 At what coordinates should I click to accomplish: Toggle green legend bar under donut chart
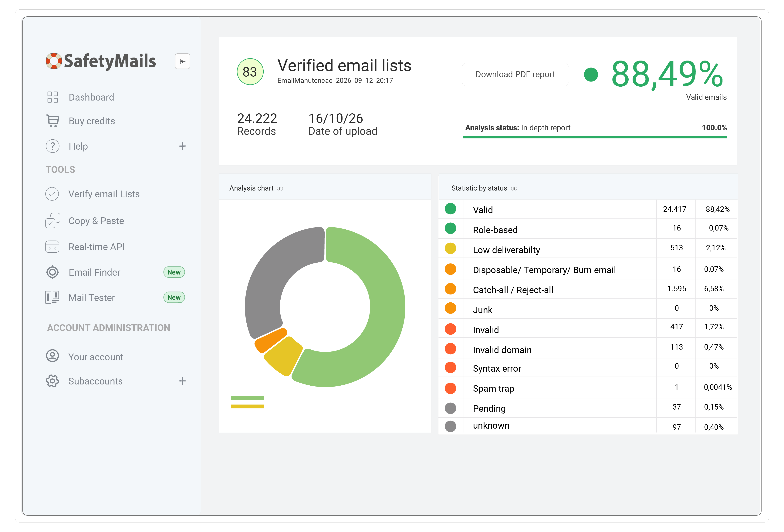tap(247, 398)
